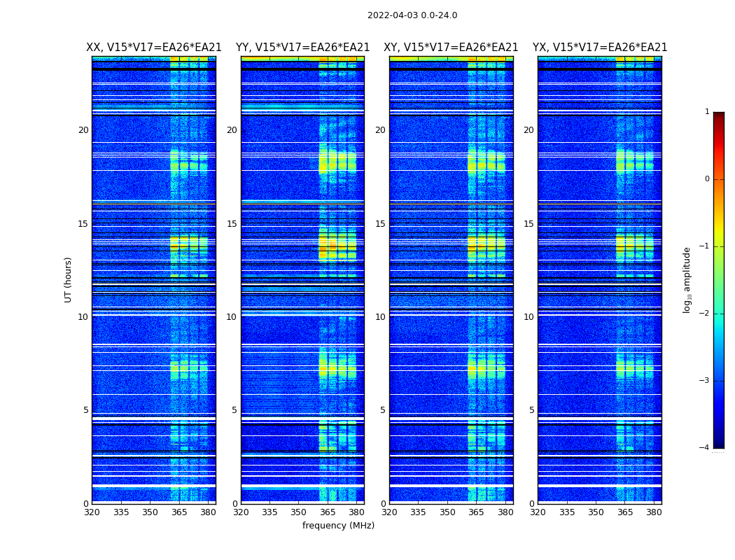Click the colorbar tick label 0
Image resolution: width=735 pixels, height=560 pixels.
(x=706, y=179)
